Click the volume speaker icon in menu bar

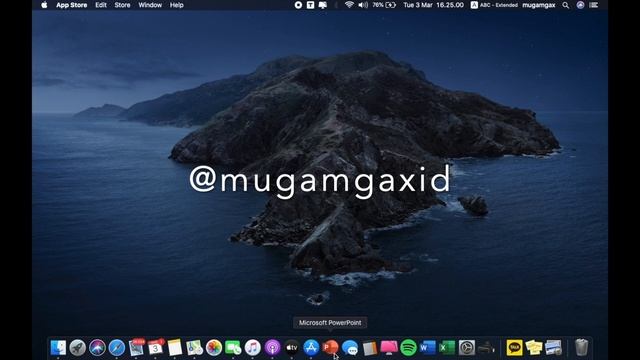[363, 5]
